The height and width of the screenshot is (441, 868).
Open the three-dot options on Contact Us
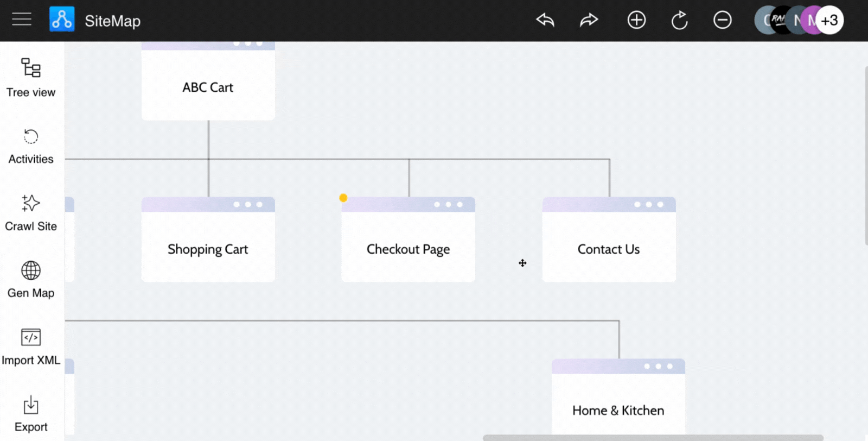pos(649,205)
